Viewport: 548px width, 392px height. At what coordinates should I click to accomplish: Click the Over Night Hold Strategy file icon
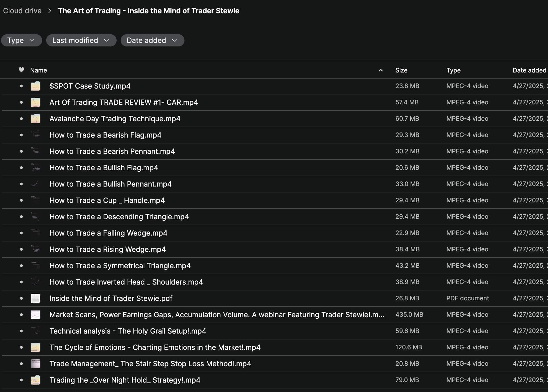click(35, 380)
